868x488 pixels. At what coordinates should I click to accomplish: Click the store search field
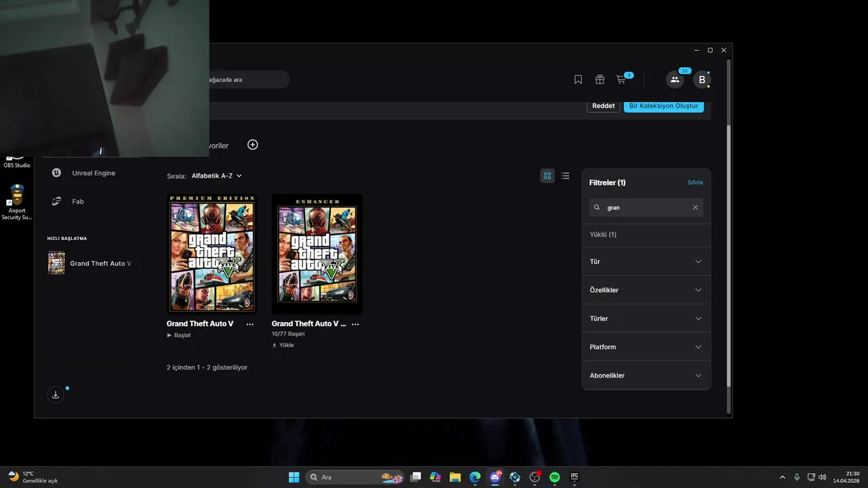[x=249, y=79]
